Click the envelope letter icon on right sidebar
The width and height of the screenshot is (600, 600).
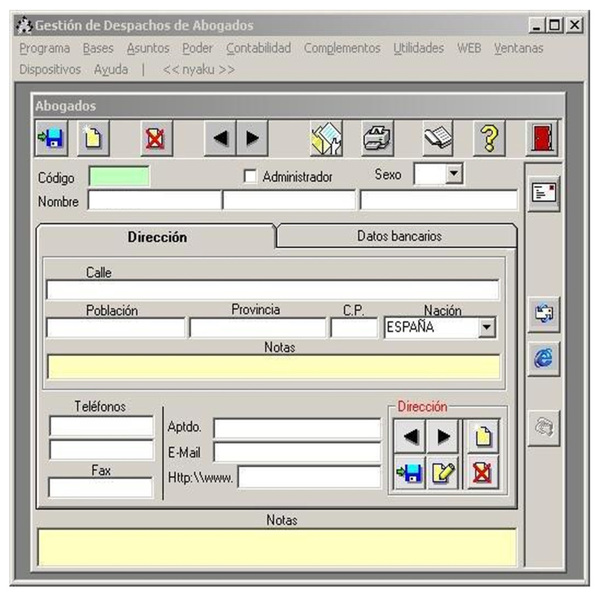click(544, 193)
